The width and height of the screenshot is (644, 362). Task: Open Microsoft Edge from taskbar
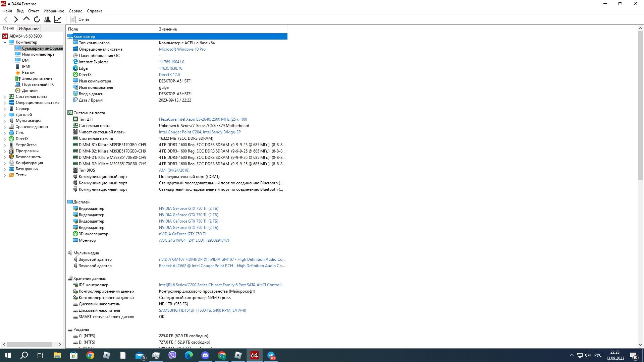pos(189,355)
